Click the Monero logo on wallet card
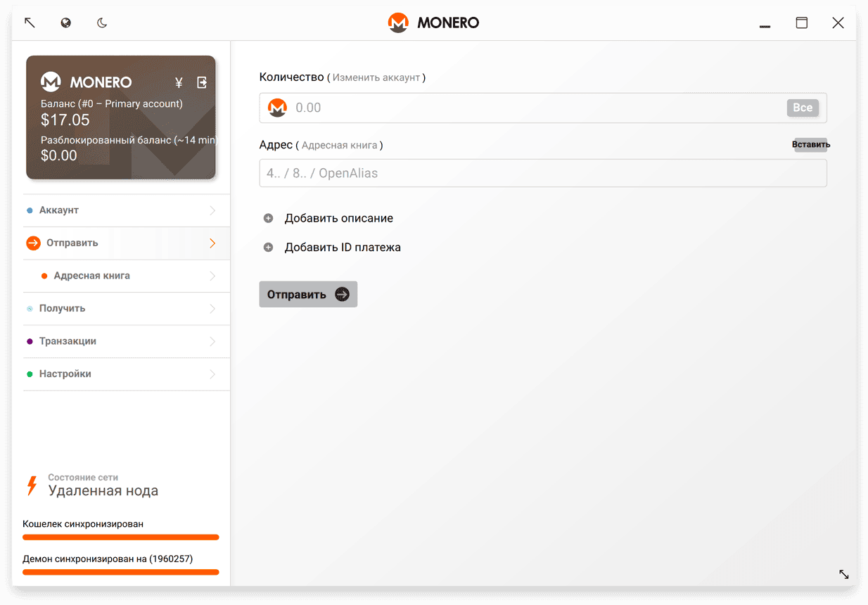 click(x=51, y=82)
